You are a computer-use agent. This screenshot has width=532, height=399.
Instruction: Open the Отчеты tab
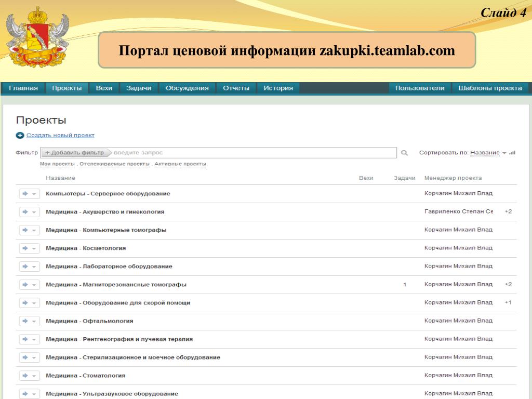236,88
